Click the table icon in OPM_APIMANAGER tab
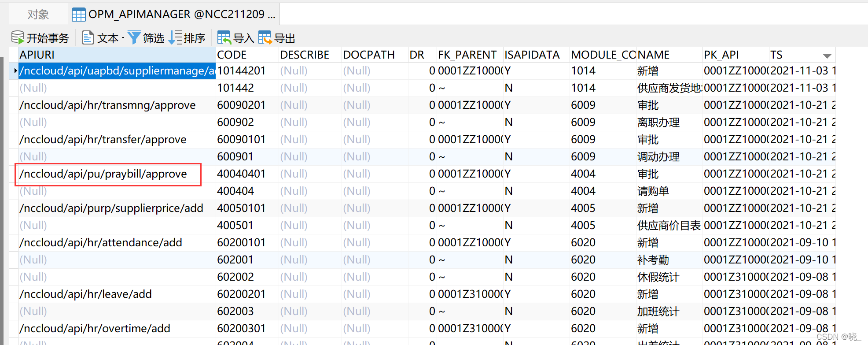The height and width of the screenshot is (345, 868). (79, 15)
